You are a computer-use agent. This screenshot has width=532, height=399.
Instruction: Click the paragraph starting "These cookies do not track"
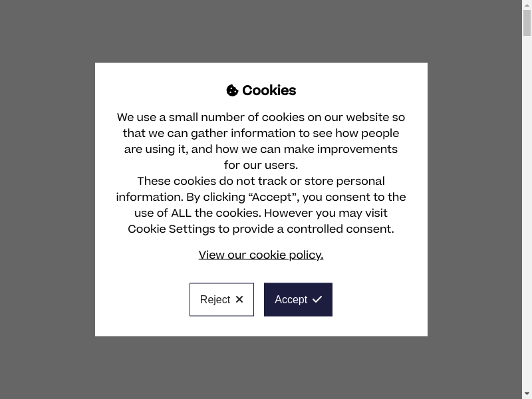click(261, 205)
